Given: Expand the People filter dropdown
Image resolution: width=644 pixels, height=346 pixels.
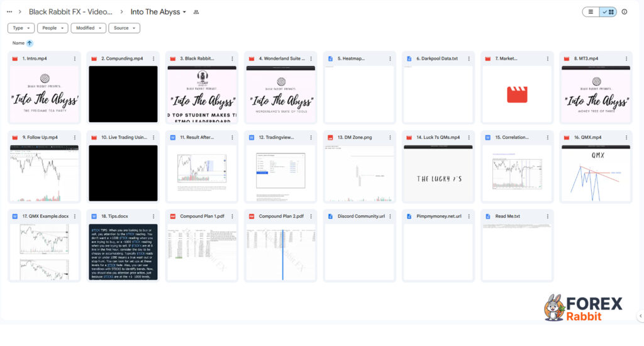Looking at the screenshot, I should pyautogui.click(x=52, y=28).
